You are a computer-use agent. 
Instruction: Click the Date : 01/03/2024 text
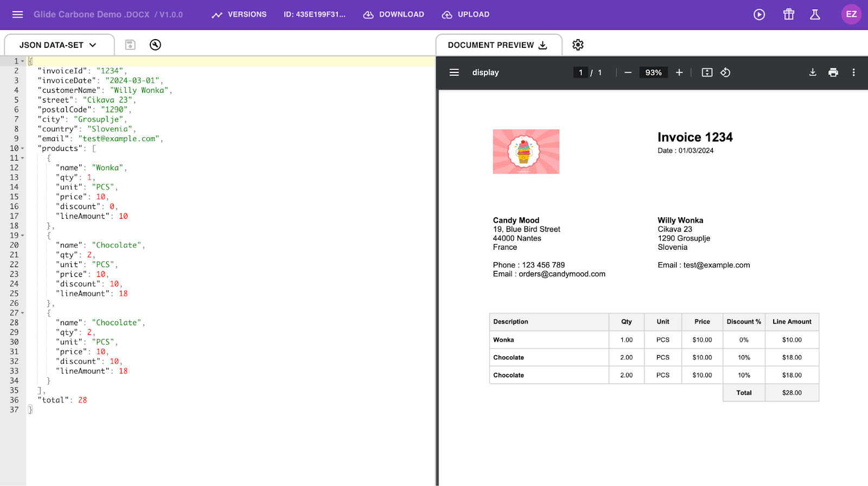[x=686, y=151]
